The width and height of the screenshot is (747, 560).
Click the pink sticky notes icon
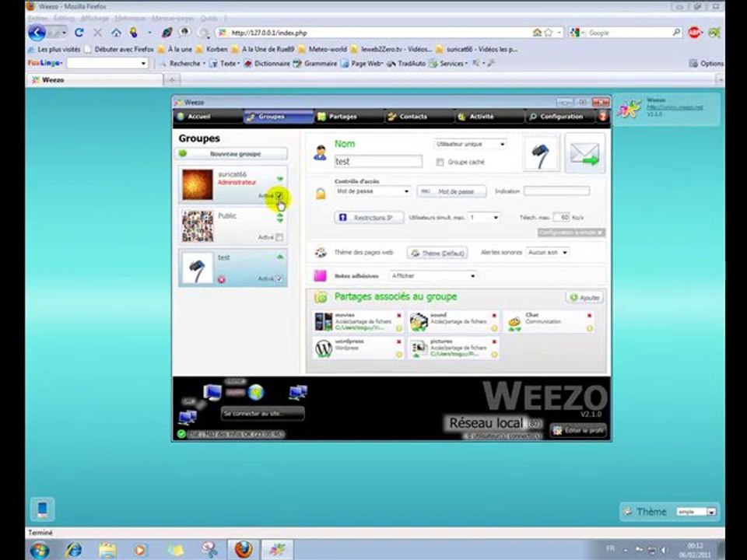tap(320, 275)
